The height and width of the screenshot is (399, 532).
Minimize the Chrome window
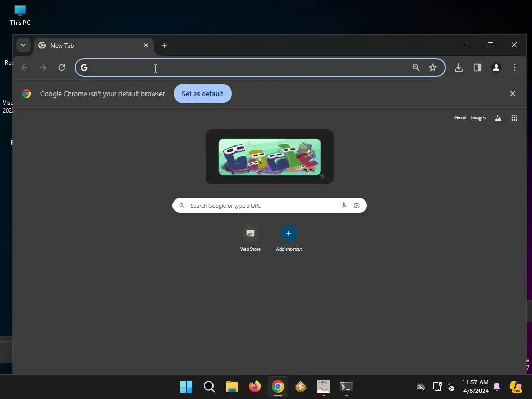pyautogui.click(x=467, y=45)
